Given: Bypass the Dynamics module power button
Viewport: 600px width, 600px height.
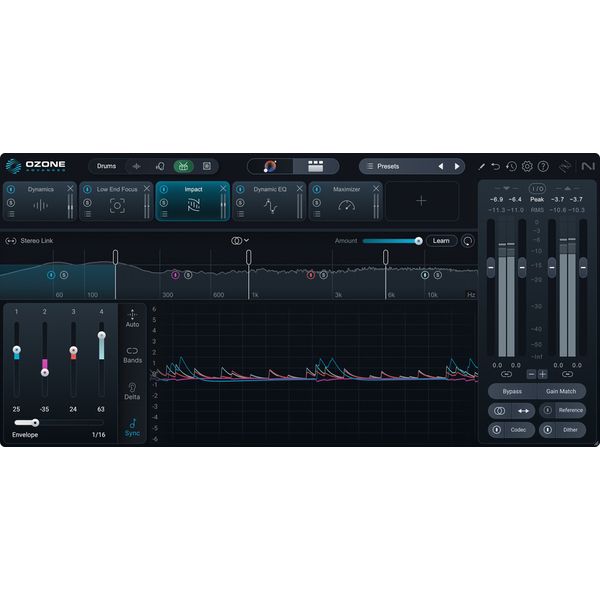Looking at the screenshot, I should click(x=11, y=189).
